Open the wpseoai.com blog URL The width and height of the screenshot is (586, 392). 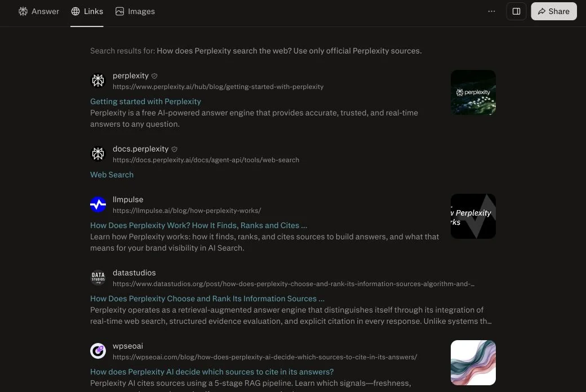pyautogui.click(x=265, y=357)
